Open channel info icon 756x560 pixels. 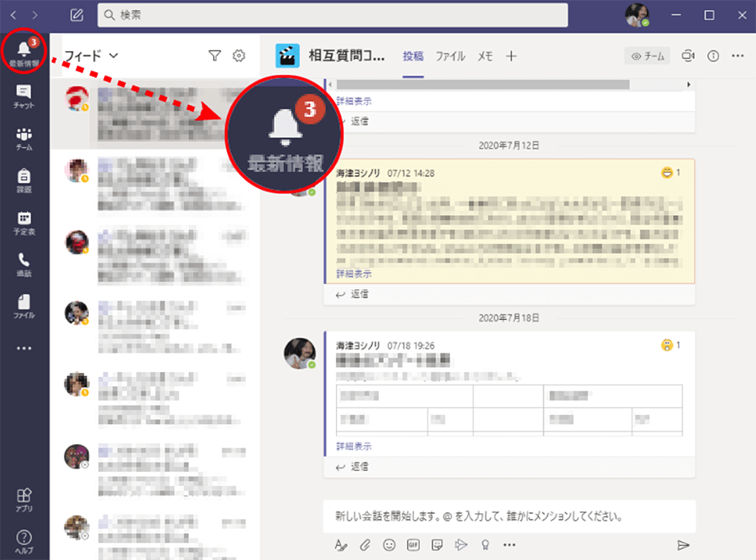pos(713,56)
